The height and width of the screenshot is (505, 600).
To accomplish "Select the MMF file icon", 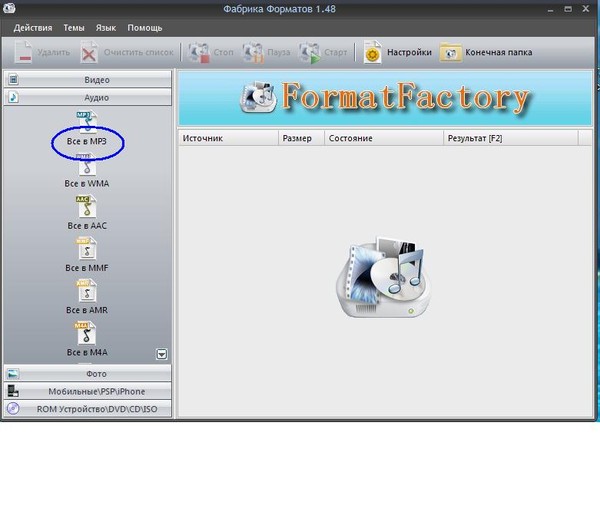I will (86, 249).
